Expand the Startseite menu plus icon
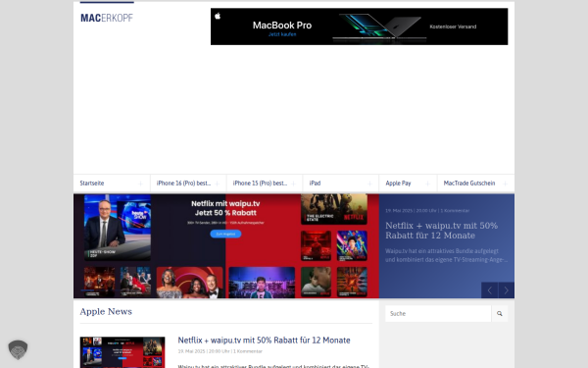Viewport: 588px width, 368px height. click(x=140, y=184)
